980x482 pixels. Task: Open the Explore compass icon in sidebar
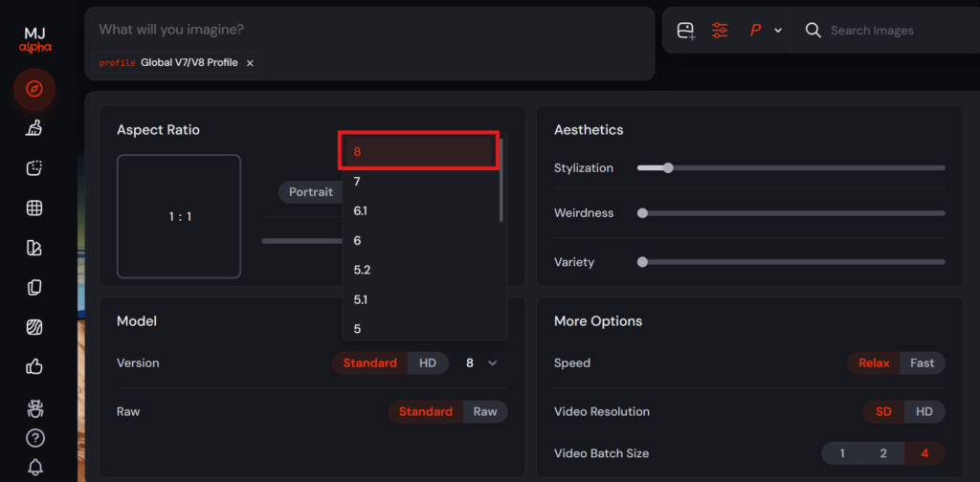tap(34, 89)
